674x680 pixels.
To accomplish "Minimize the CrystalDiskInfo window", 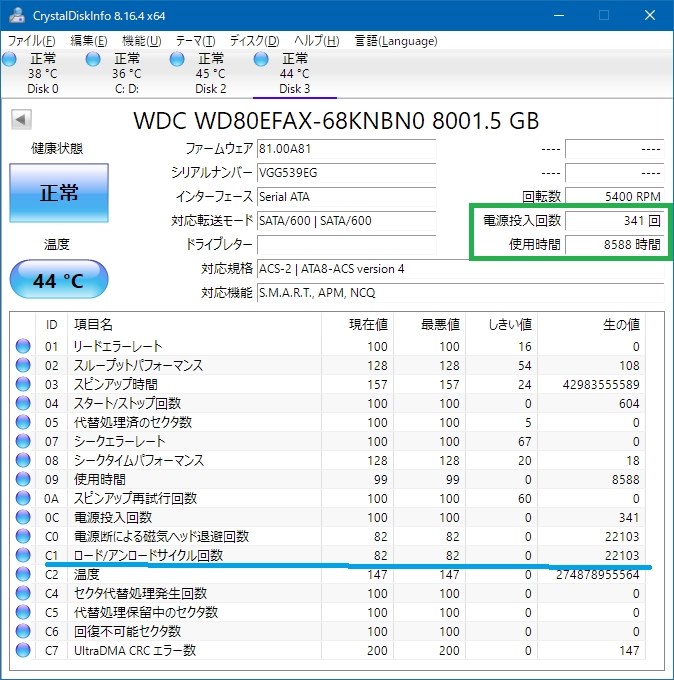I will pyautogui.click(x=559, y=16).
